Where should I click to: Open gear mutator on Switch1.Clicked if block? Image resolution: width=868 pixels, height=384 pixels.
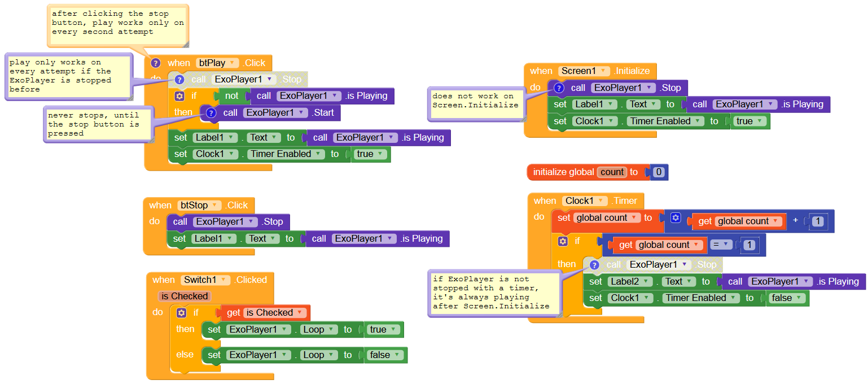(x=181, y=313)
